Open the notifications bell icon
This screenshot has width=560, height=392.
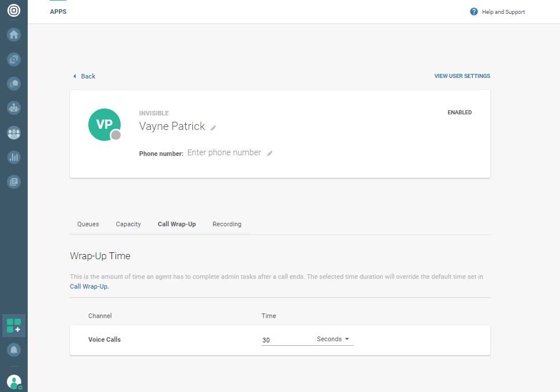pyautogui.click(x=14, y=349)
